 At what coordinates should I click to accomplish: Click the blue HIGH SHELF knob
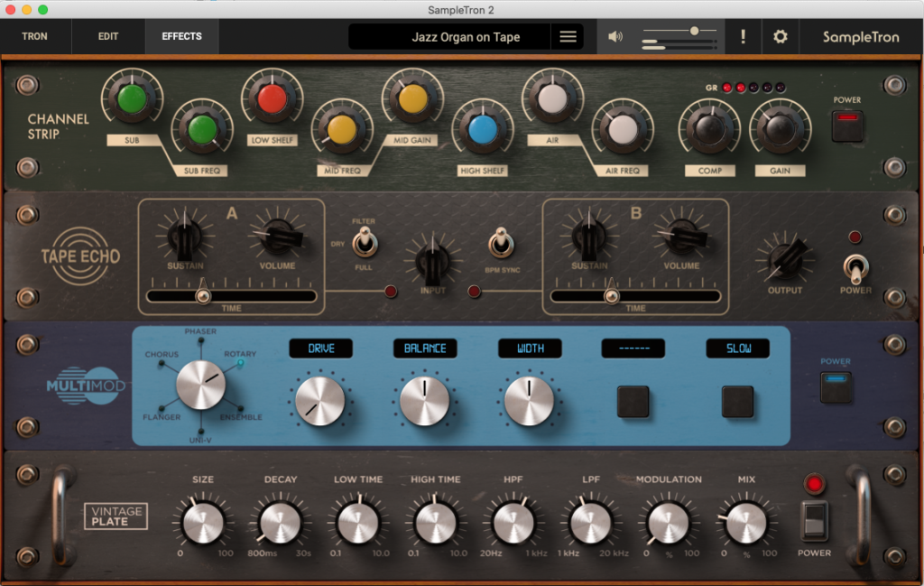click(483, 130)
